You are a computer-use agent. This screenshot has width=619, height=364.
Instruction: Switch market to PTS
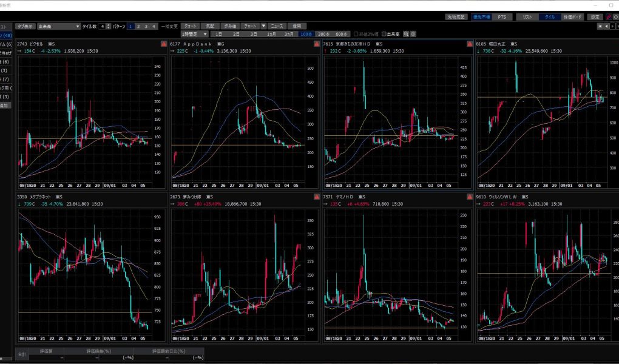coord(501,17)
